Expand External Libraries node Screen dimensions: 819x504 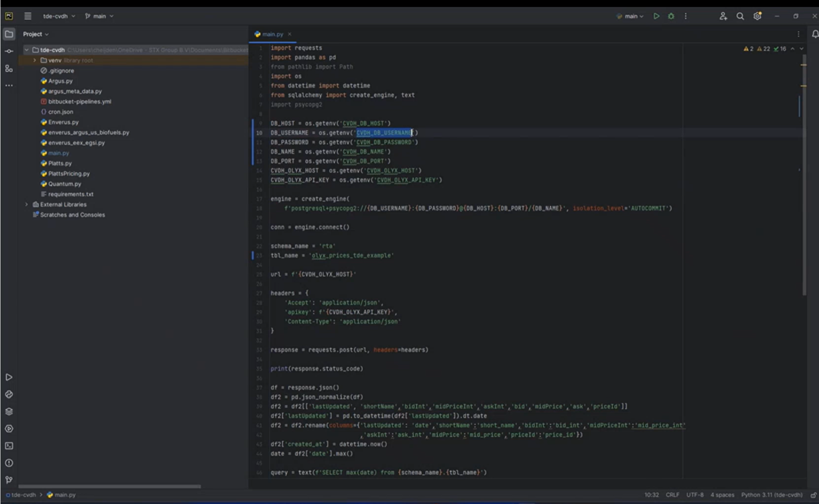[27, 204]
